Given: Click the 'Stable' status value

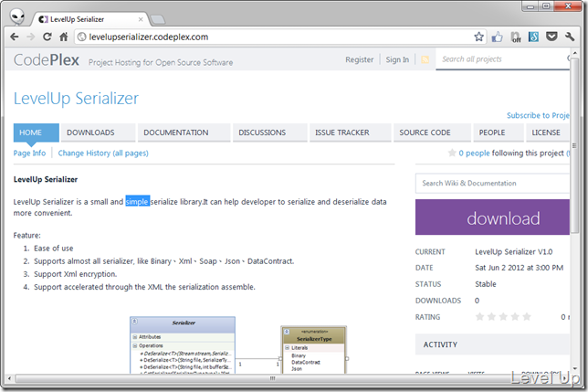Looking at the screenshot, I should tap(485, 284).
